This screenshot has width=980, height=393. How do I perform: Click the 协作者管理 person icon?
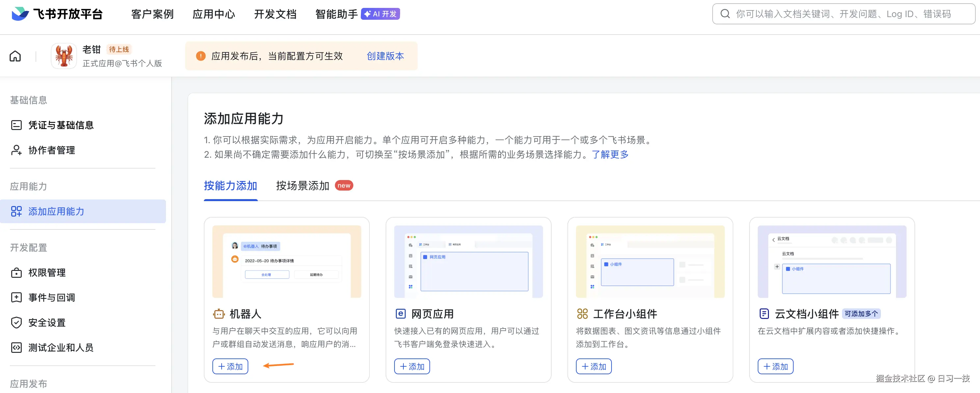(16, 150)
